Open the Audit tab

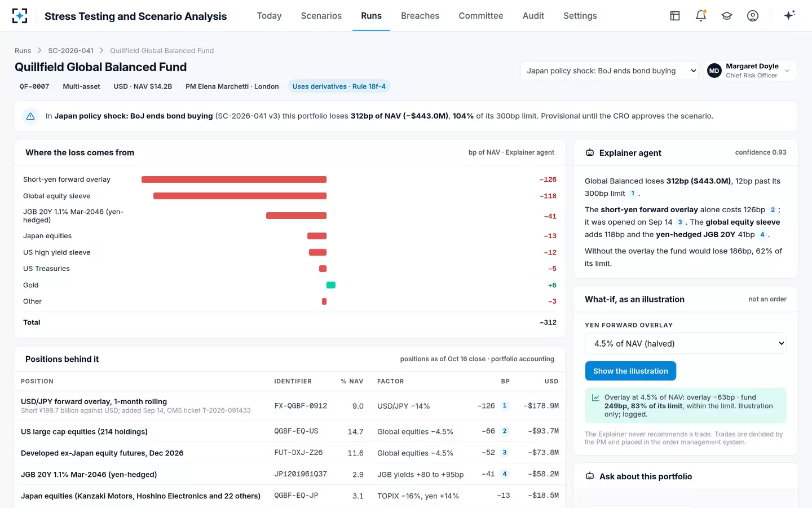click(533, 16)
